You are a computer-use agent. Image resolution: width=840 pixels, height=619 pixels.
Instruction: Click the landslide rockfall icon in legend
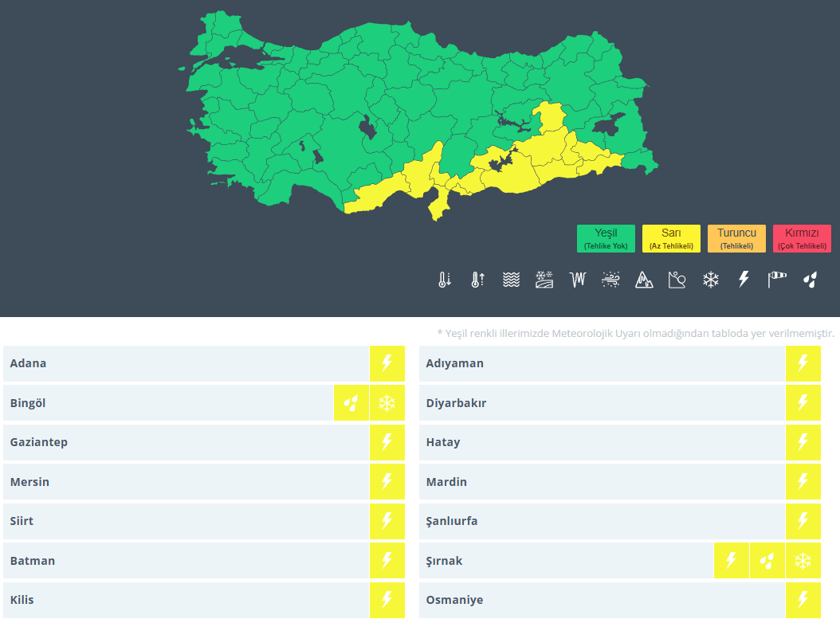677,280
